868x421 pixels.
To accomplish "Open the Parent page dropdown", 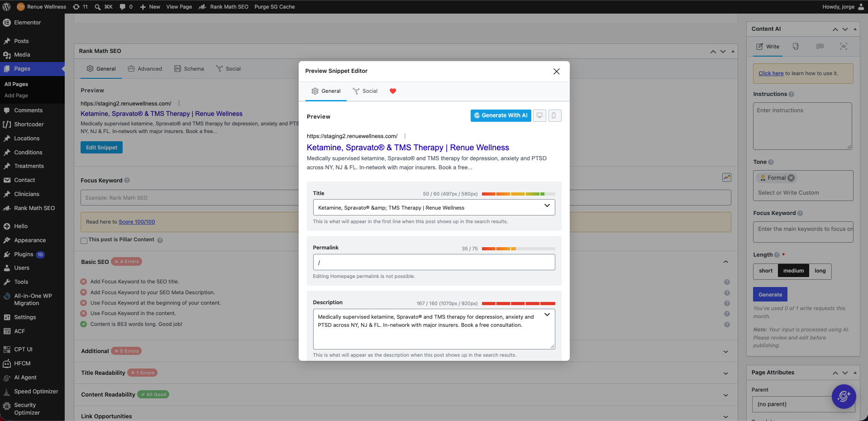I will 803,404.
